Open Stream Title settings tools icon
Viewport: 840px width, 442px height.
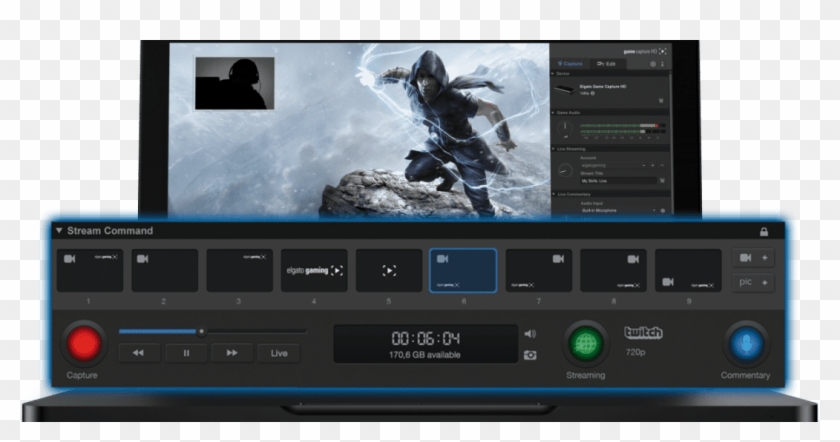point(662,181)
